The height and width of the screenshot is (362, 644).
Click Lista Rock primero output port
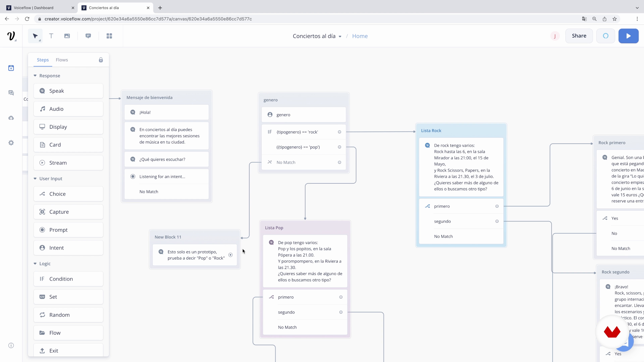(497, 206)
